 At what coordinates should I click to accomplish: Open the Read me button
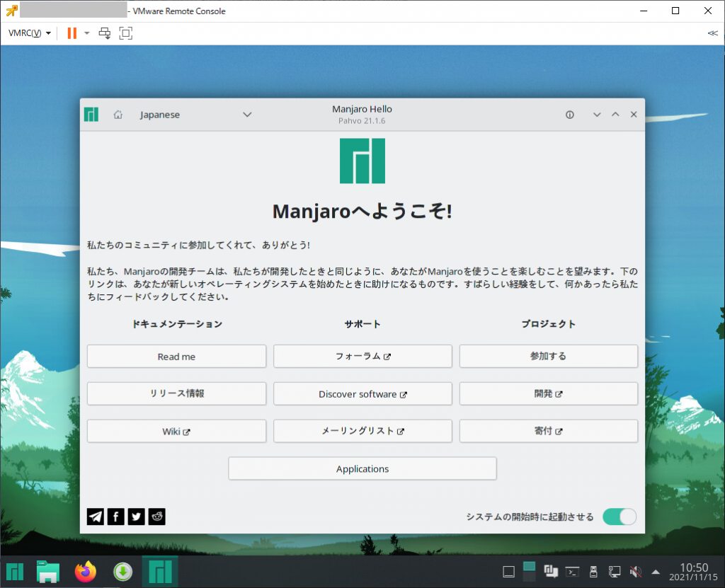pos(176,357)
